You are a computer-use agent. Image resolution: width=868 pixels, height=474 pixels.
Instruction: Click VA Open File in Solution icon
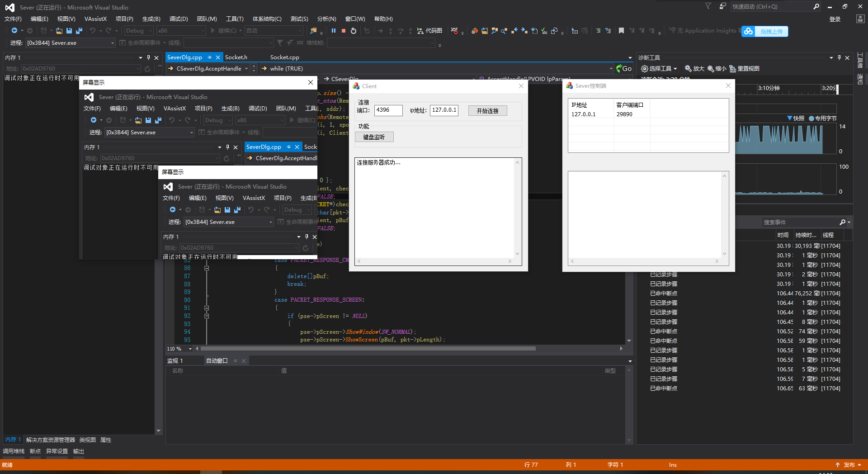[485, 31]
